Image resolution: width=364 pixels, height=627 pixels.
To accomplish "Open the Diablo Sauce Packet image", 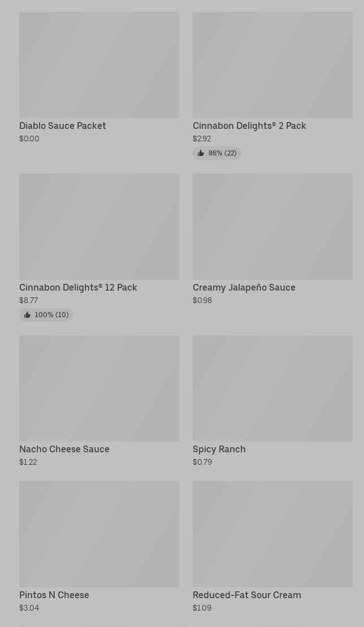I will pos(99,65).
